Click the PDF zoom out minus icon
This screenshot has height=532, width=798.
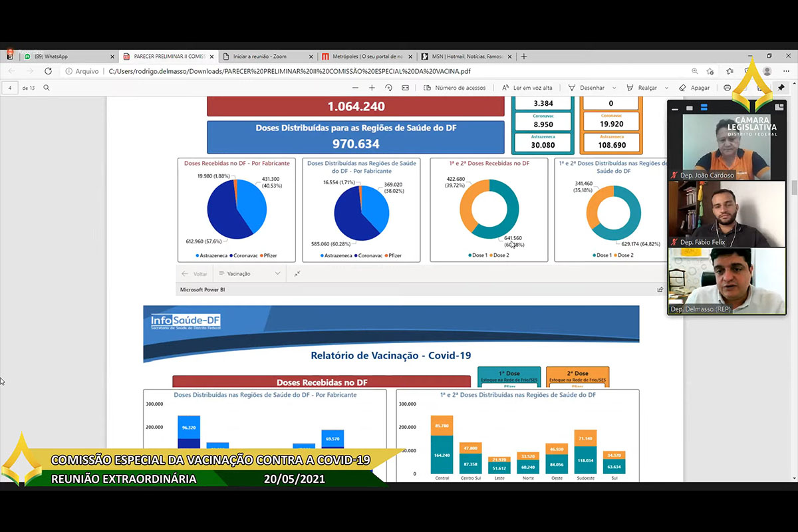(x=355, y=88)
